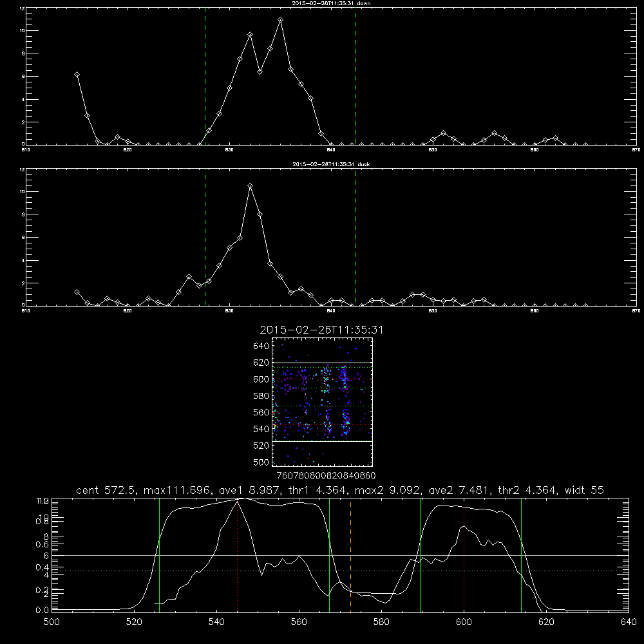This screenshot has height=644, width=644.
Task: Click the first diamond marker of the dawn curve
Action: coord(77,74)
